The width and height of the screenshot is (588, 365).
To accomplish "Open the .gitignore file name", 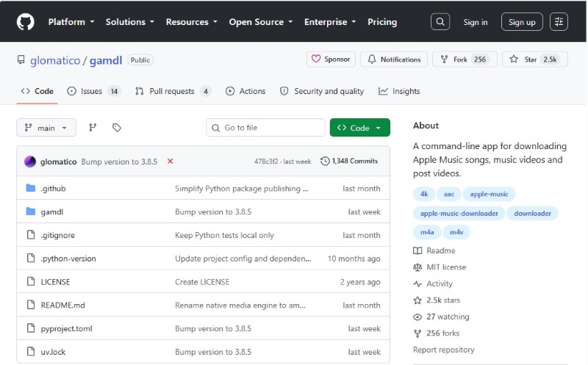I will click(x=58, y=235).
